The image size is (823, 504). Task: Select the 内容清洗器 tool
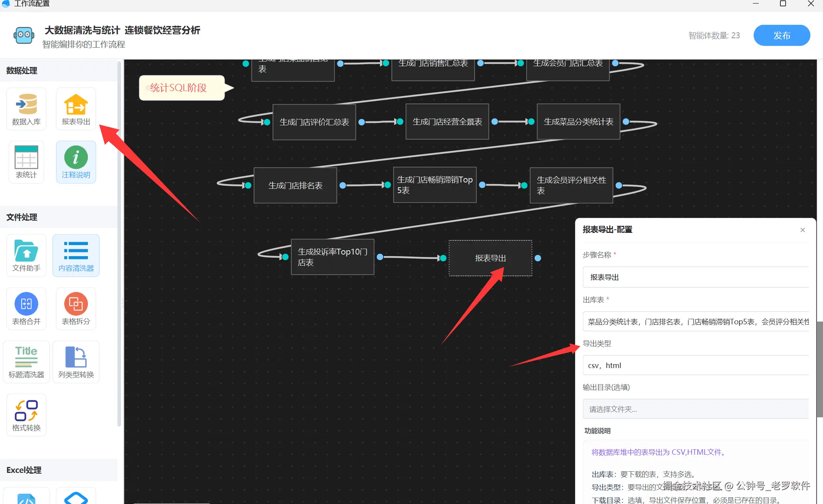(x=76, y=255)
